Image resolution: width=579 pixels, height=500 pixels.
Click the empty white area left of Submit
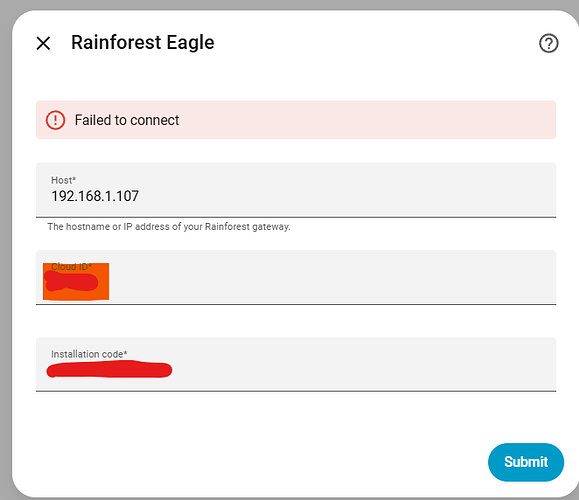point(258,462)
